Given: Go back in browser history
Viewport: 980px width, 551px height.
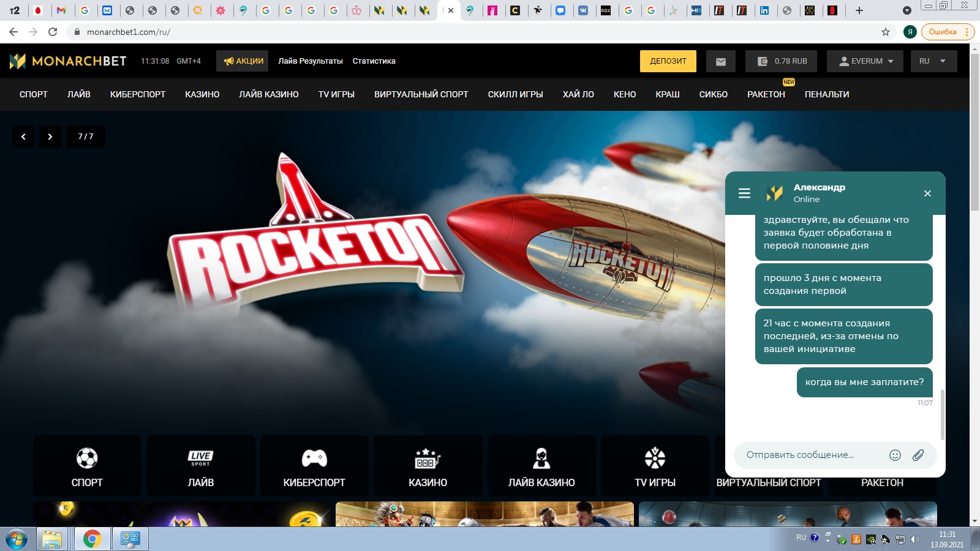Looking at the screenshot, I should [13, 32].
